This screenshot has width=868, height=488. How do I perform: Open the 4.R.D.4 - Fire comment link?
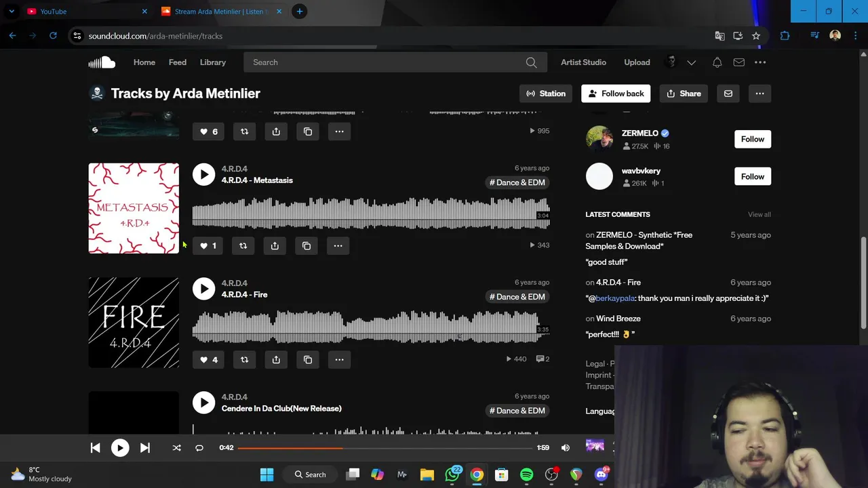click(x=618, y=282)
